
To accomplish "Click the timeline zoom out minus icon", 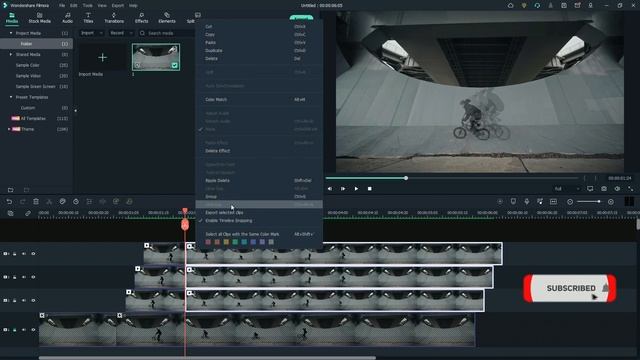I will point(570,202).
